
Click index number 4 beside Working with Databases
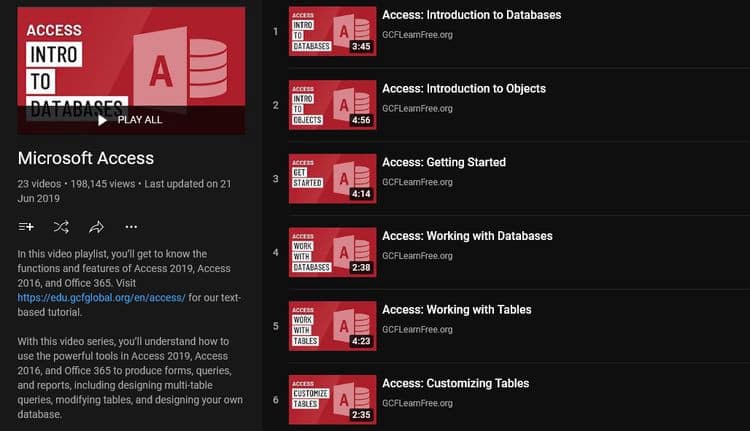pos(276,253)
